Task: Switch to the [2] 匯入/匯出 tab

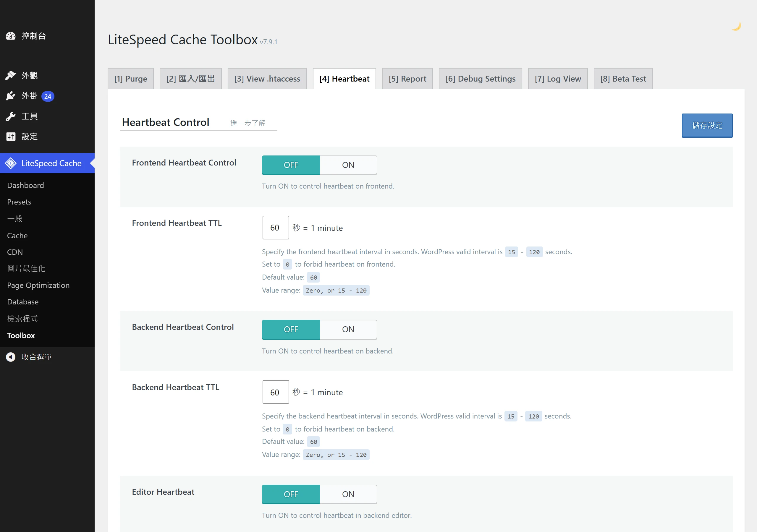Action: [x=190, y=79]
